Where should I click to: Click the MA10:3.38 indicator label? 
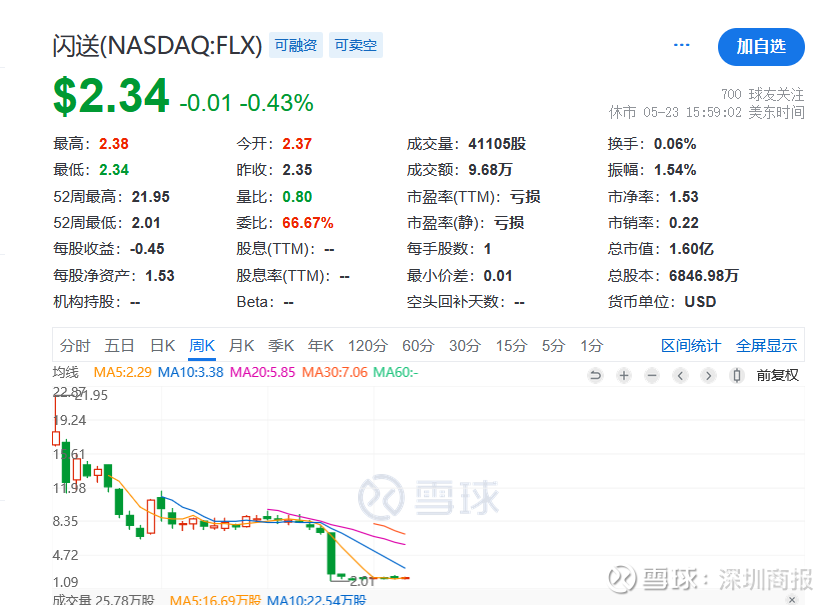[x=190, y=372]
